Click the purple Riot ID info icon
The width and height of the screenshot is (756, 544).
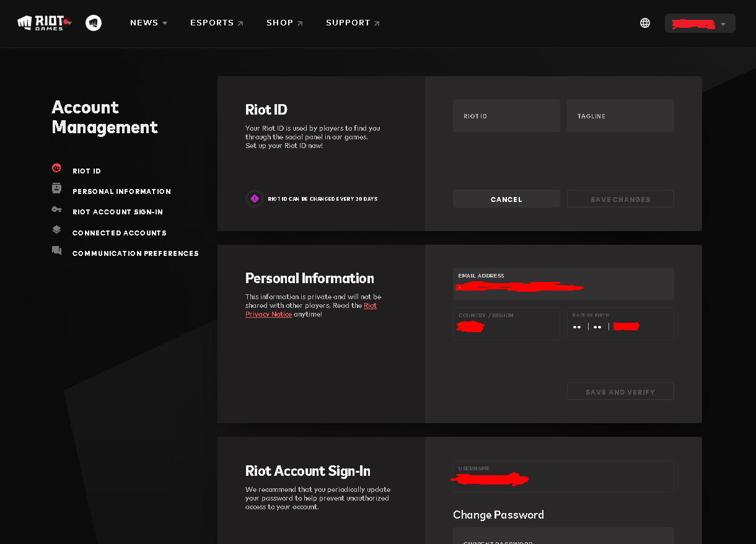pyautogui.click(x=254, y=199)
